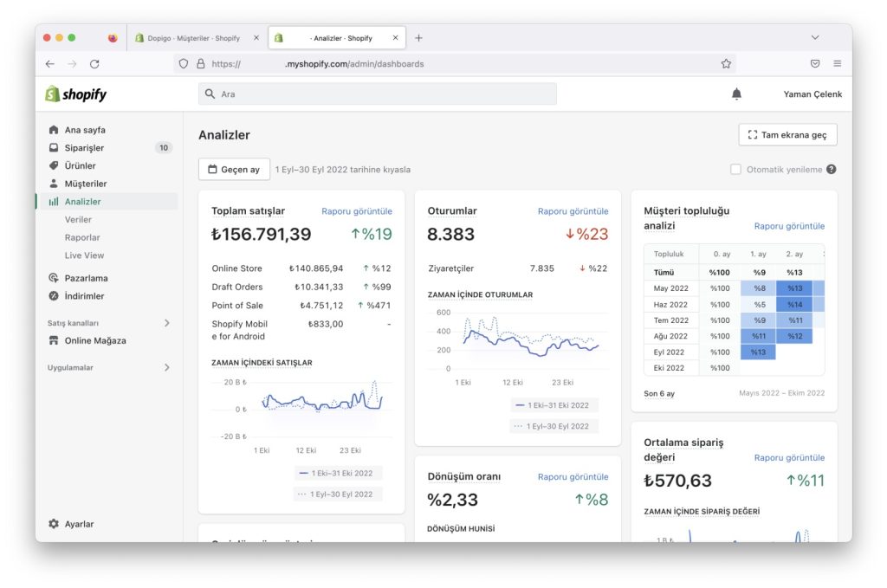
Task: Click the browser back arrow
Action: tap(50, 64)
